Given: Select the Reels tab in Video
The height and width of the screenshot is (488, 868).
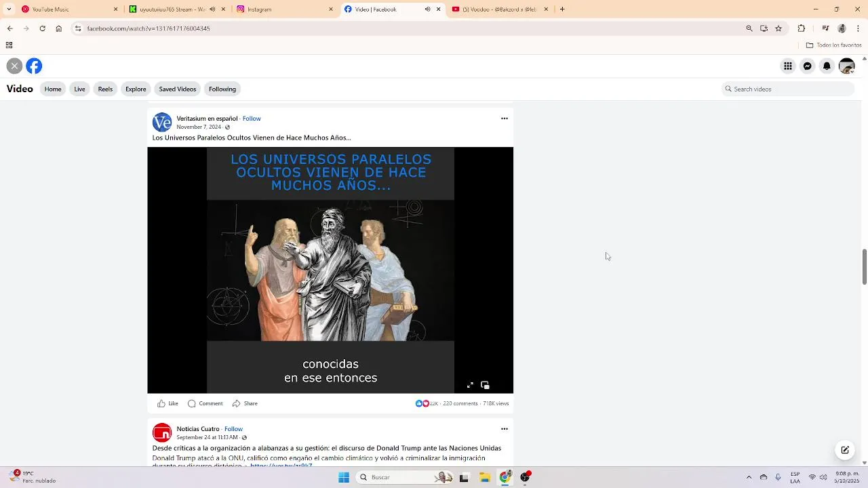Looking at the screenshot, I should point(105,89).
